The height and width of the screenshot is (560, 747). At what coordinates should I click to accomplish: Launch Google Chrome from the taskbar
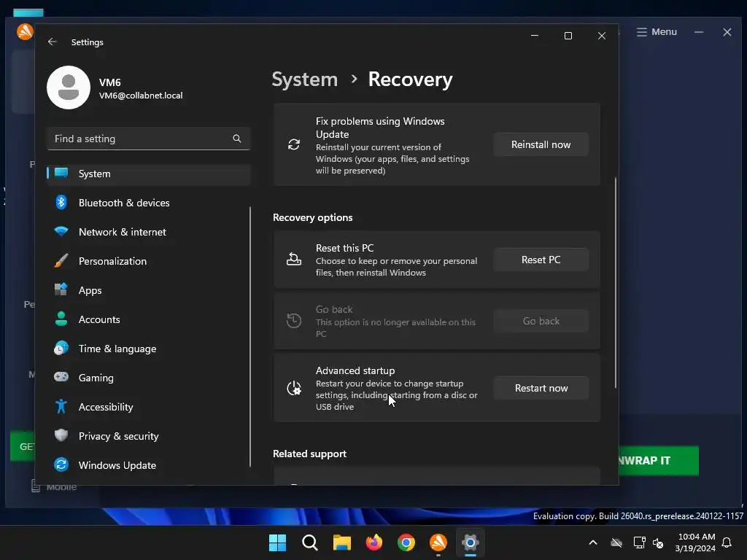pyautogui.click(x=406, y=542)
